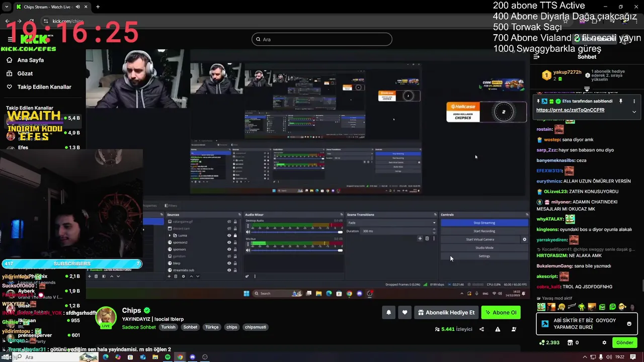
Task: Adjust Mic/Aux volume slider
Action: pyautogui.click(x=297, y=250)
